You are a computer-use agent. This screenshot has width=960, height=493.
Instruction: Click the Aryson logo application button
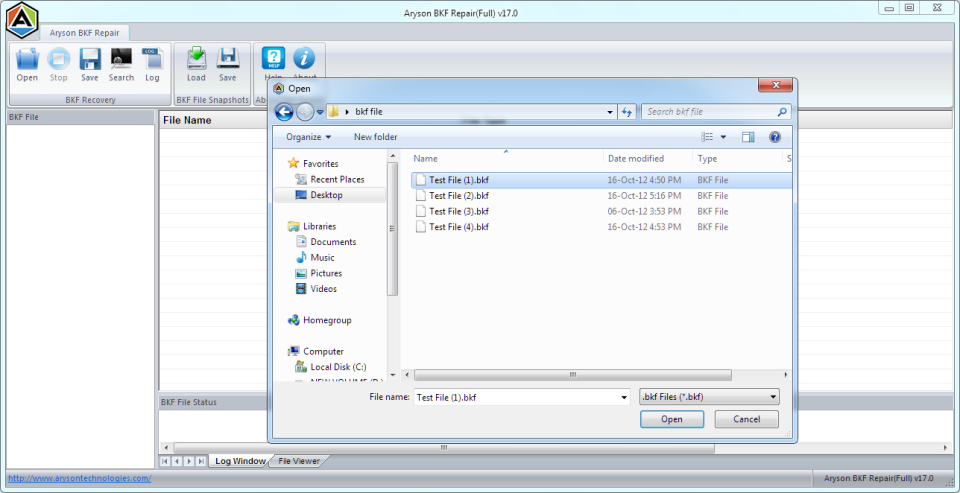point(21,20)
